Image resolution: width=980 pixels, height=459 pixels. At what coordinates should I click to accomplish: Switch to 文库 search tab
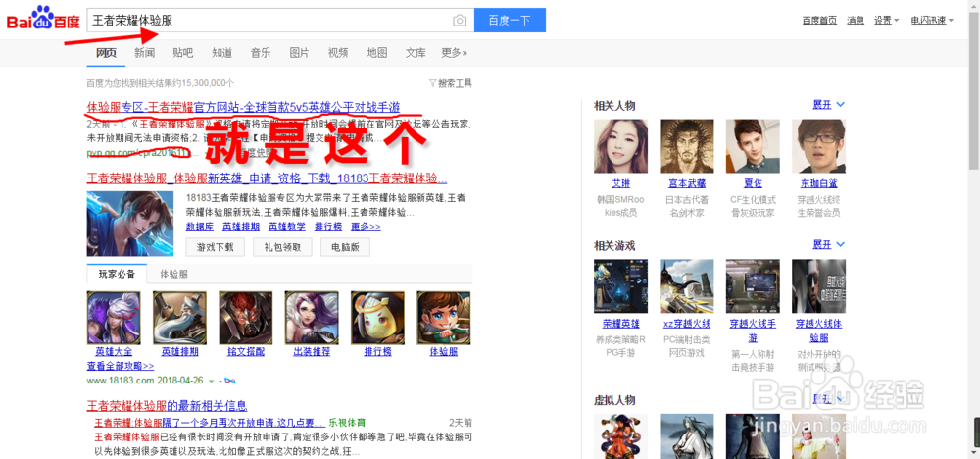[416, 53]
